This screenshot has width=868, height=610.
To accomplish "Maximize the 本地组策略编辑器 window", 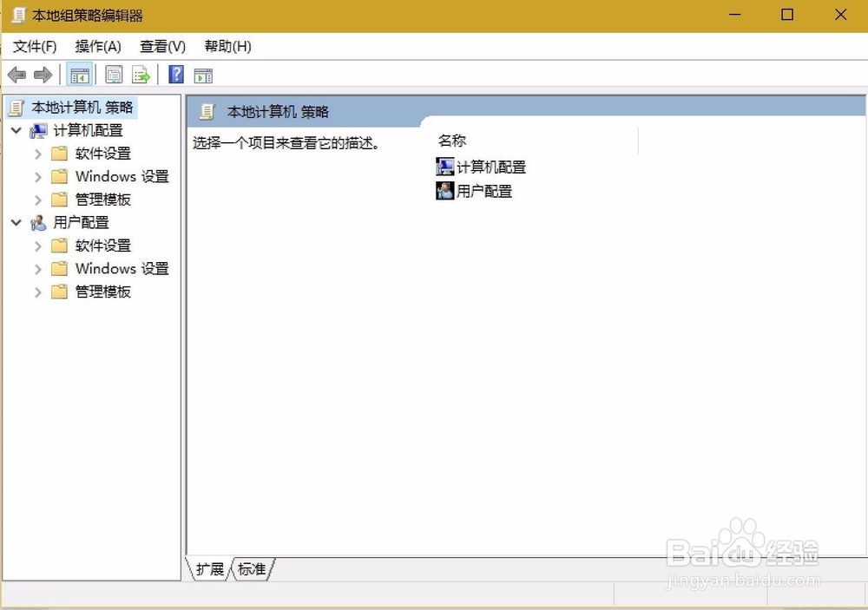I will [x=787, y=15].
